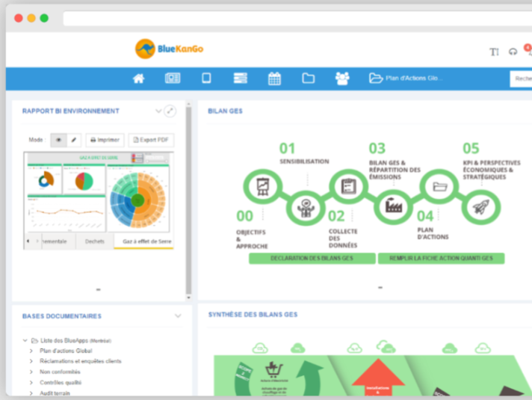Expand the Réclamations et enquêtes clients node
This screenshot has height=400, width=532.
click(x=31, y=361)
